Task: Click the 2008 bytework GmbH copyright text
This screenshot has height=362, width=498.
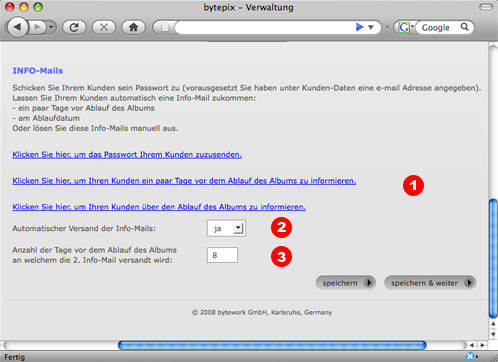Action: pos(262,312)
